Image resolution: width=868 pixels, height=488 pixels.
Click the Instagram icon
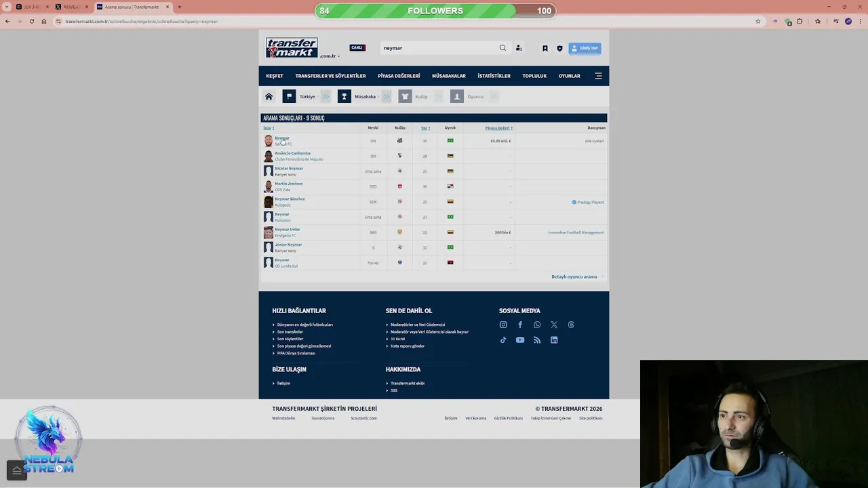[503, 325]
